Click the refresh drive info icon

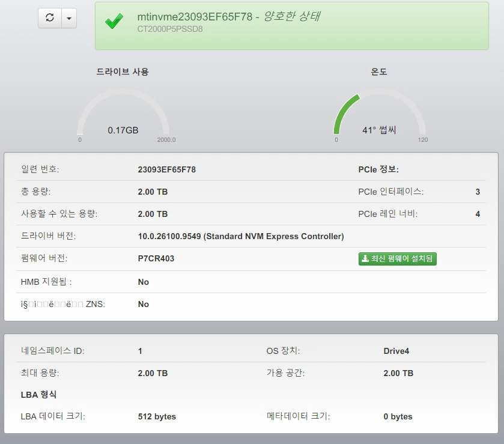click(50, 17)
